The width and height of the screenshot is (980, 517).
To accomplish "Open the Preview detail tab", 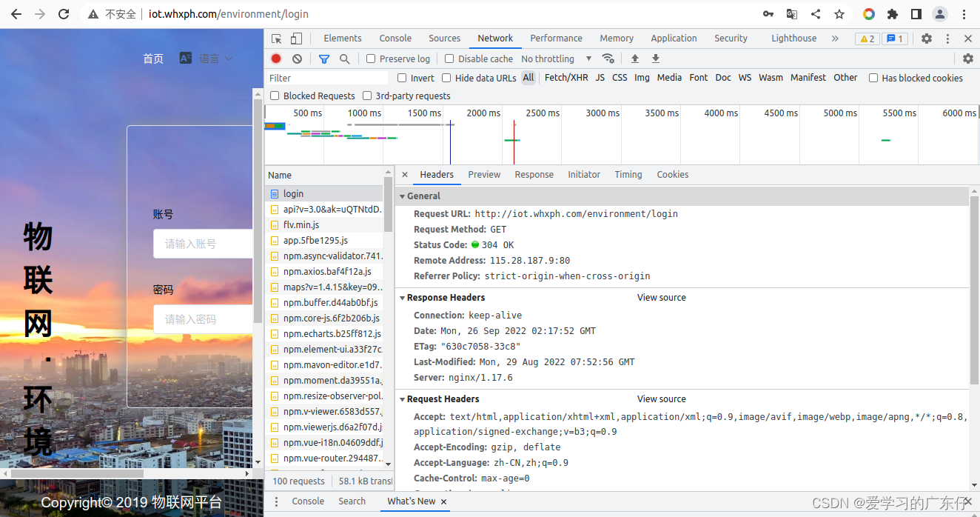I will [484, 175].
